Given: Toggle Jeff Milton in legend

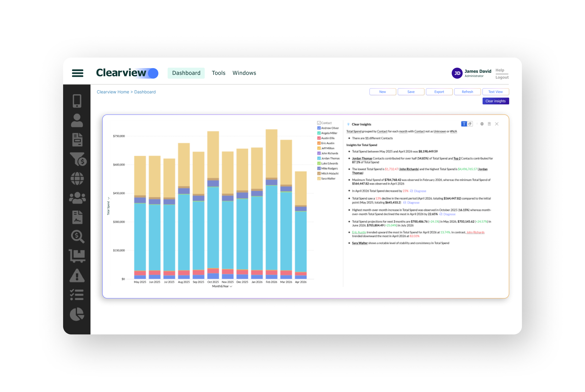Looking at the screenshot, I should 319,148.
